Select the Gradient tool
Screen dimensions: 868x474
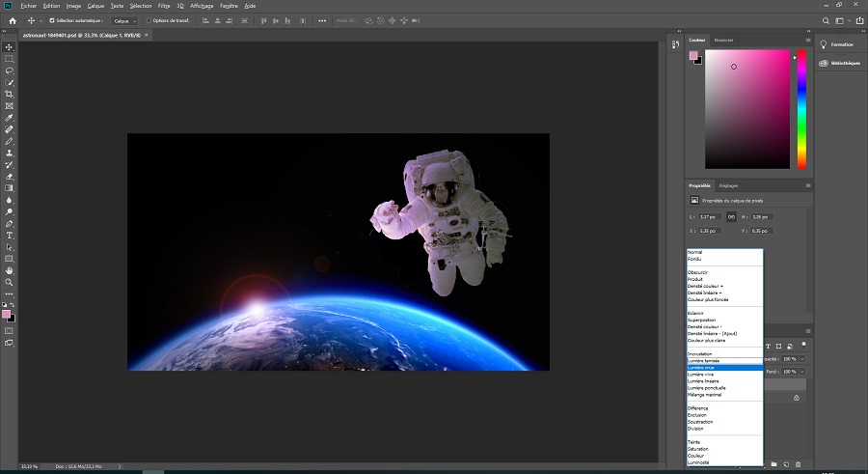[9, 188]
